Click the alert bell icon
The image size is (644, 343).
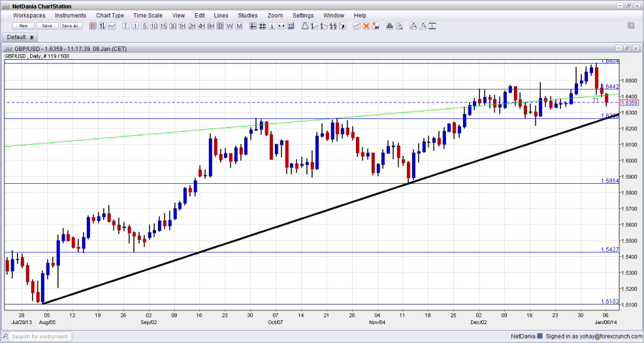point(305,26)
